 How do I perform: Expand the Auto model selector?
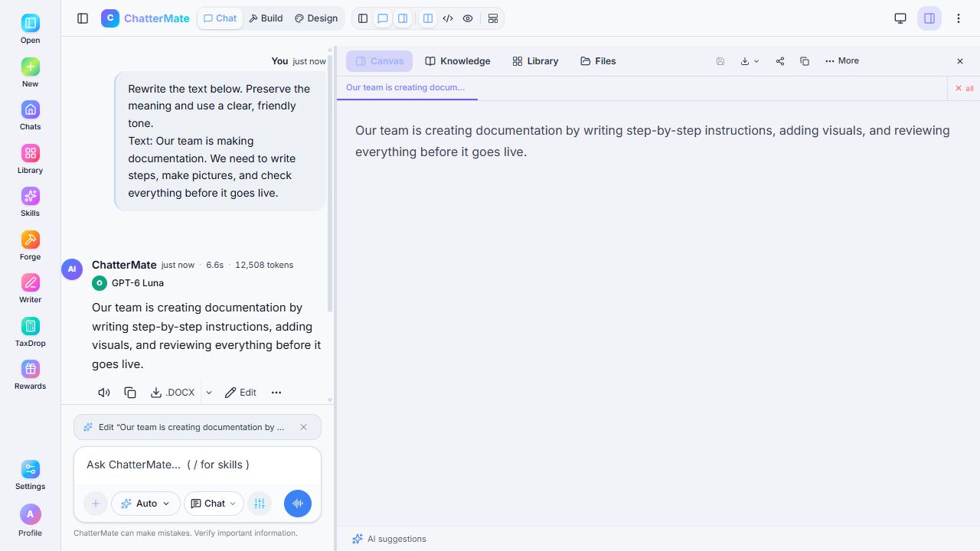tap(145, 504)
